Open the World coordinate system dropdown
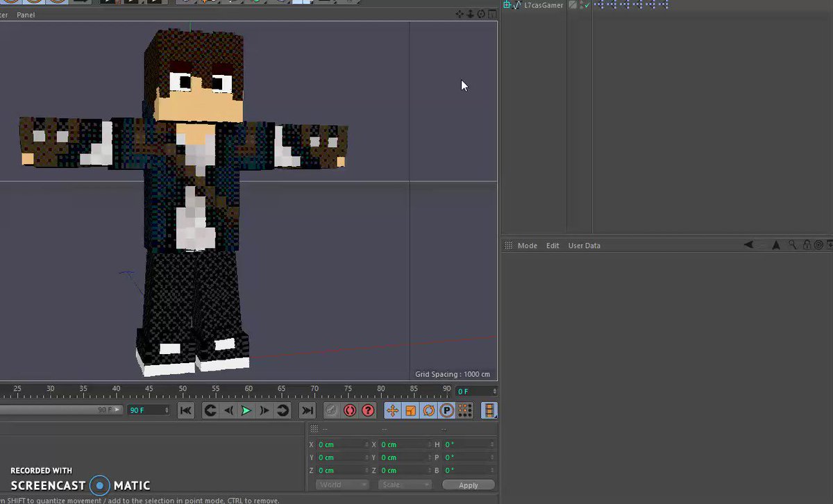 click(x=343, y=485)
